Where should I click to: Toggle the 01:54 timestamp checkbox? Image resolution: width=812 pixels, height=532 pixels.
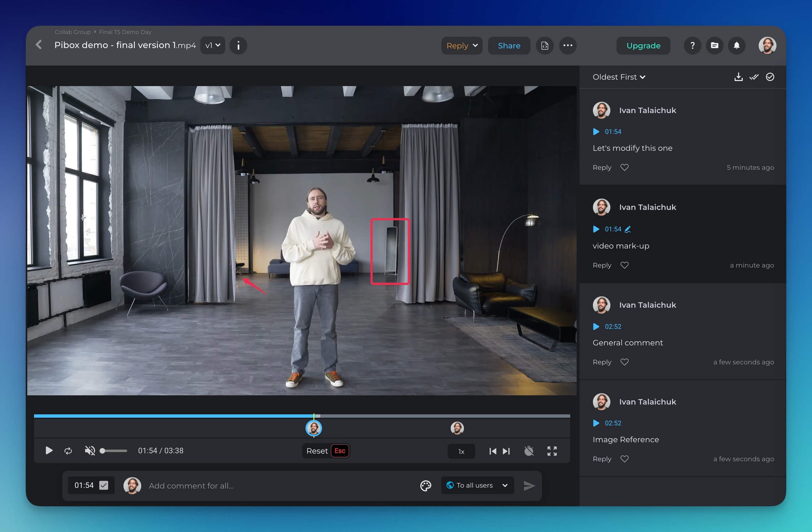(x=105, y=484)
